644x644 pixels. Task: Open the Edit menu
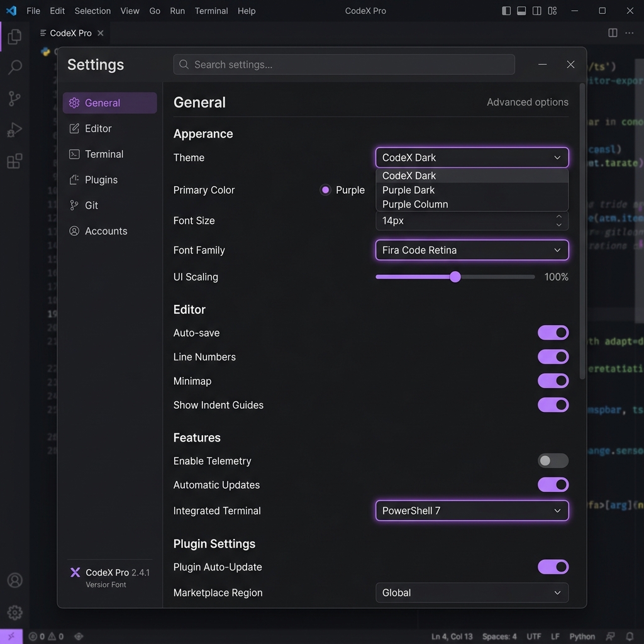coord(57,11)
